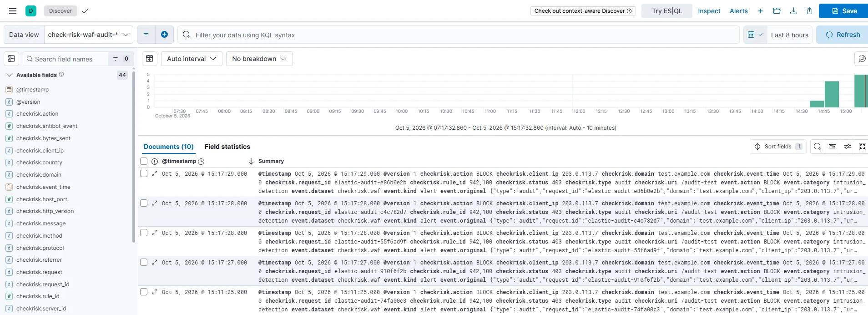Viewport: 868px width, 315px height.
Task: Toggle the select-all rows checkbox
Action: tap(144, 161)
